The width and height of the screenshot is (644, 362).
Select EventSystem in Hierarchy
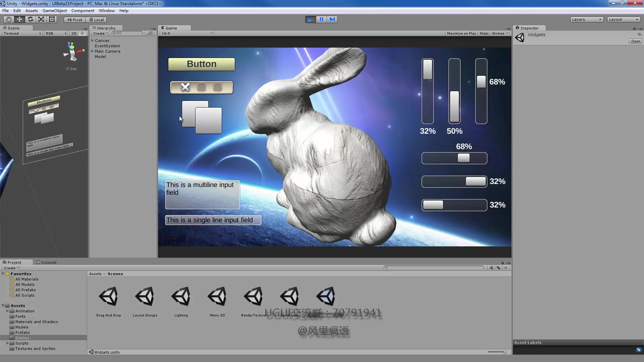point(107,46)
